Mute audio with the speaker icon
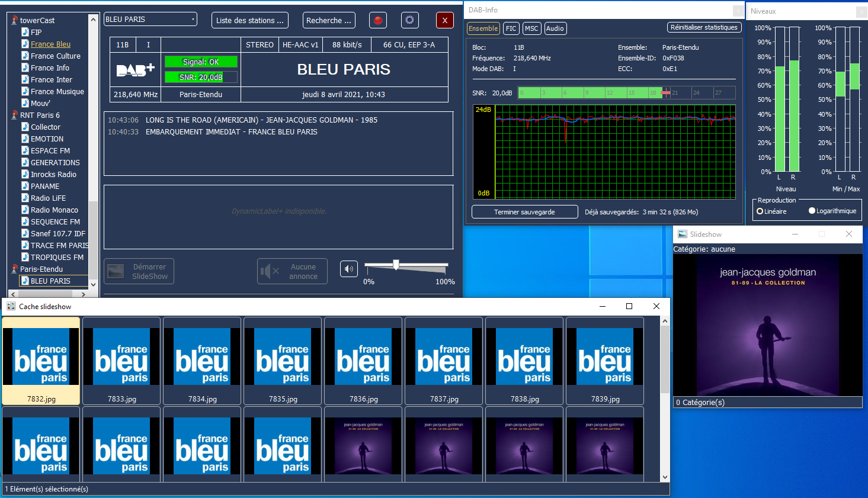The width and height of the screenshot is (868, 498). pyautogui.click(x=349, y=269)
